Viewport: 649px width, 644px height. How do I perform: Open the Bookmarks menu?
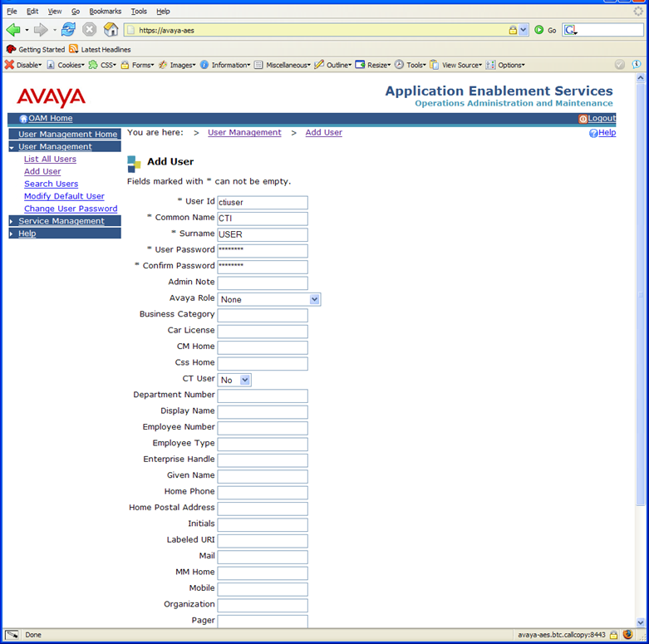click(106, 11)
